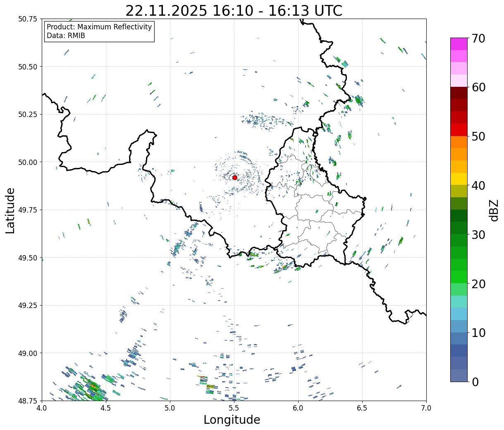Click the longitude tick label 6.5

tap(362, 408)
